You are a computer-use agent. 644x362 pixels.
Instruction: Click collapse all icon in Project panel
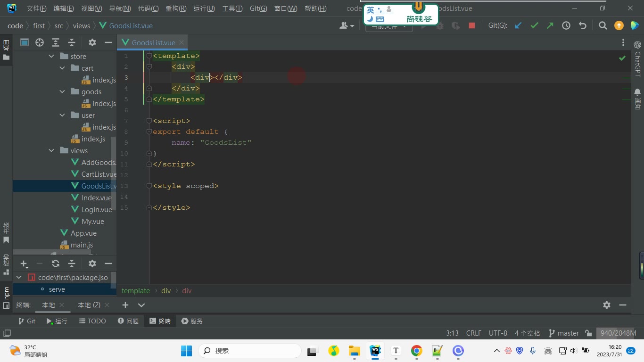pos(72,42)
